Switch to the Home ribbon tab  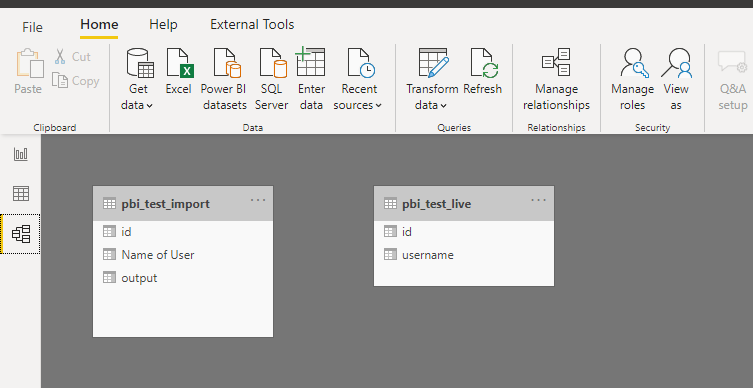coord(99,24)
